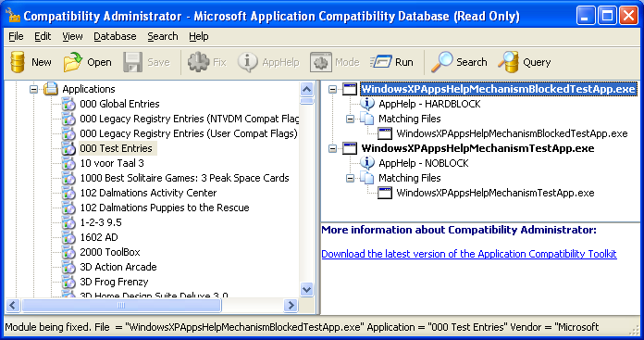Click icon beside 3D Frog Frenzy

click(x=68, y=282)
